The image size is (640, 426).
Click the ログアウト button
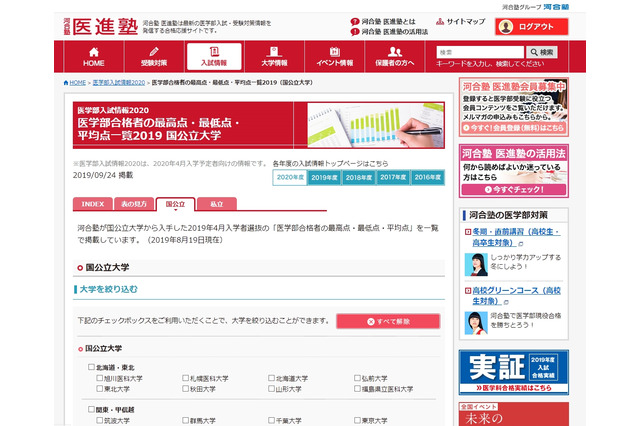click(531, 27)
